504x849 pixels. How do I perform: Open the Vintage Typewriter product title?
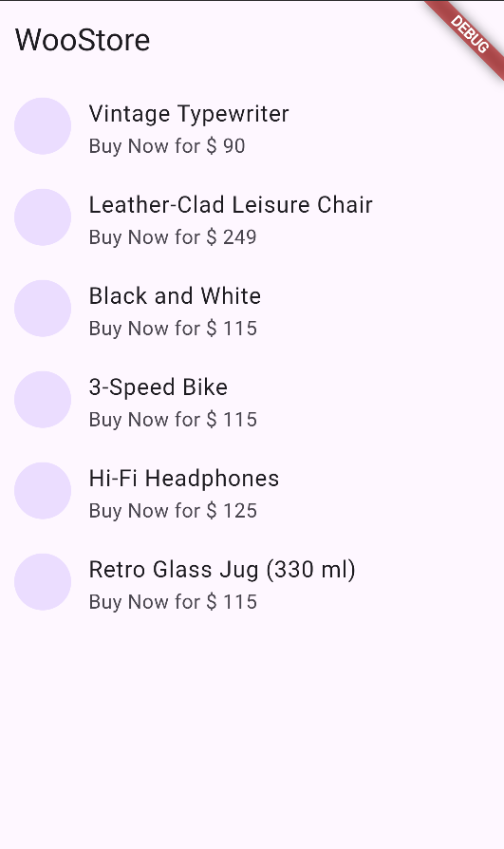click(189, 114)
